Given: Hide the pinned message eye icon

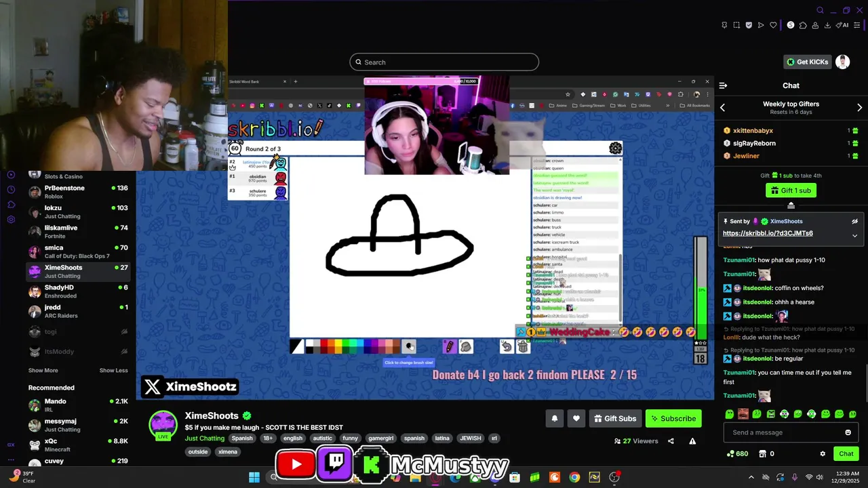Looking at the screenshot, I should (854, 221).
